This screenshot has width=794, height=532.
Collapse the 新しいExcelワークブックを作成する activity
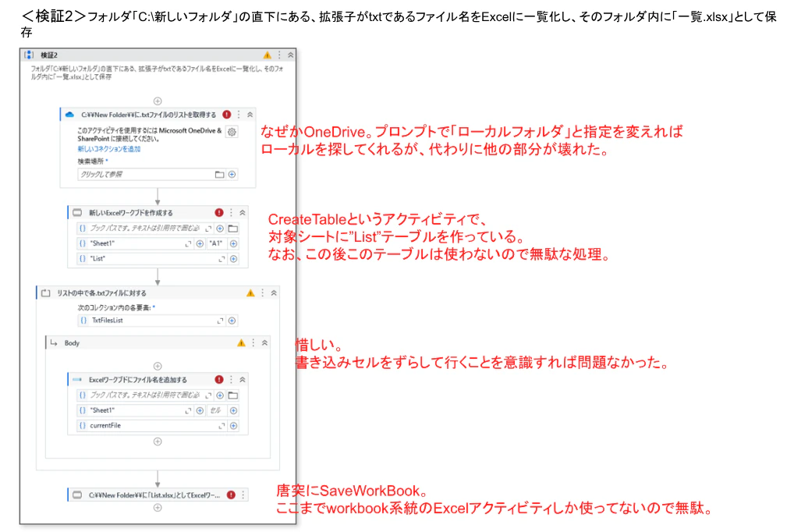[x=243, y=213]
